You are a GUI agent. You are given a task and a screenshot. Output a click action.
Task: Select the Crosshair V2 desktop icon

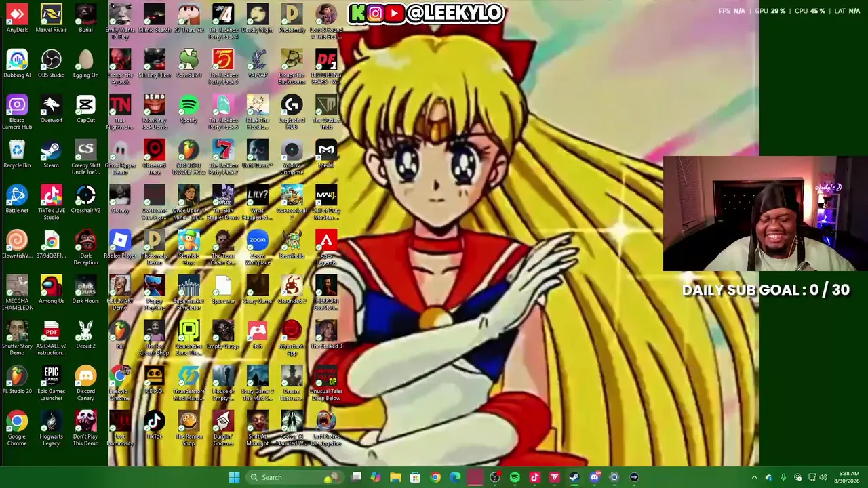tap(85, 199)
